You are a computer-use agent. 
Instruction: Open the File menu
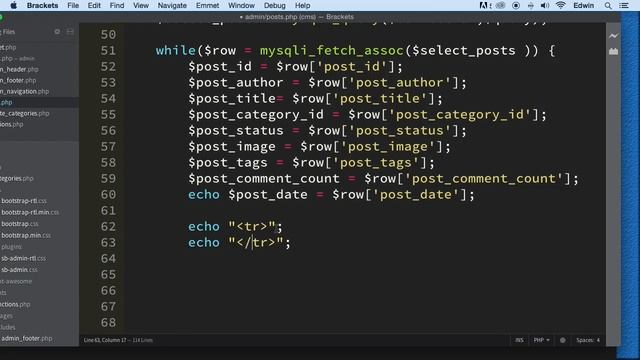(73, 5)
